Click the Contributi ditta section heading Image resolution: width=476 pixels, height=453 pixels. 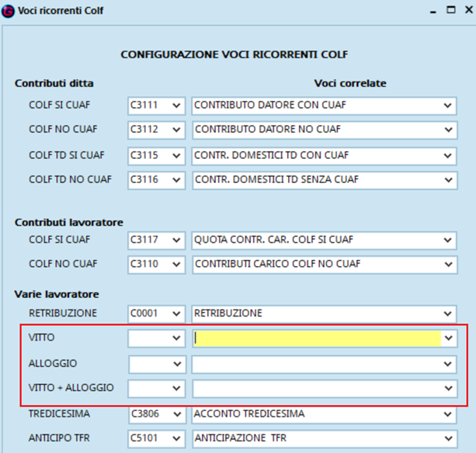(x=54, y=83)
